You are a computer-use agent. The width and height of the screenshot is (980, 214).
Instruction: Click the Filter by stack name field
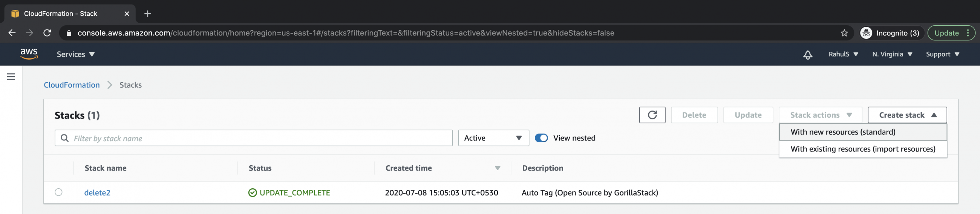[253, 138]
